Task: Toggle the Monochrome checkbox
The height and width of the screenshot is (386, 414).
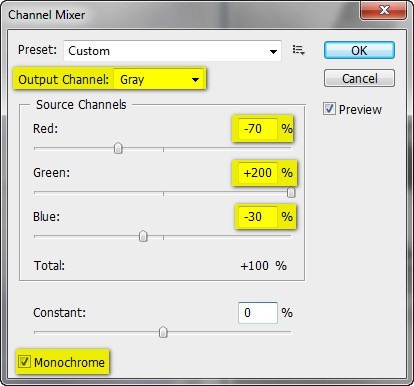Action: click(x=24, y=362)
